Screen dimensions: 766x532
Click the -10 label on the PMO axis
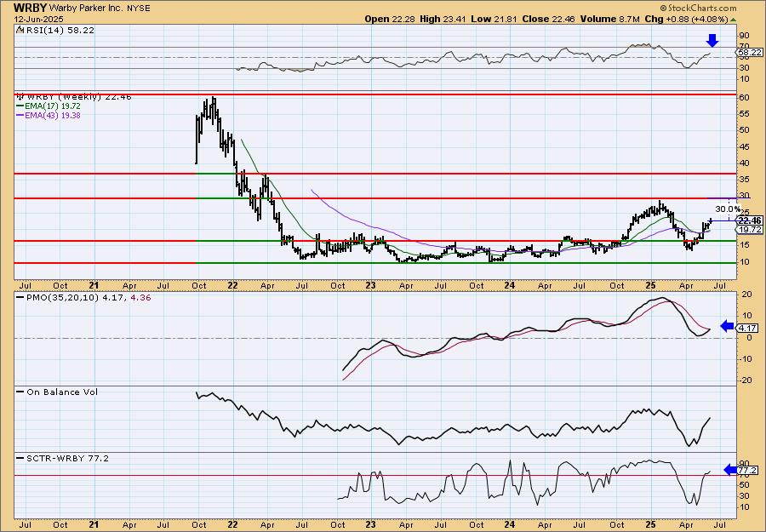tap(745, 359)
